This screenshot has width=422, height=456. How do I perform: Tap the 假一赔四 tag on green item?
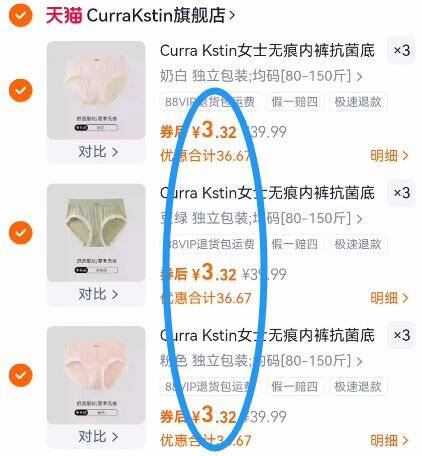(295, 244)
